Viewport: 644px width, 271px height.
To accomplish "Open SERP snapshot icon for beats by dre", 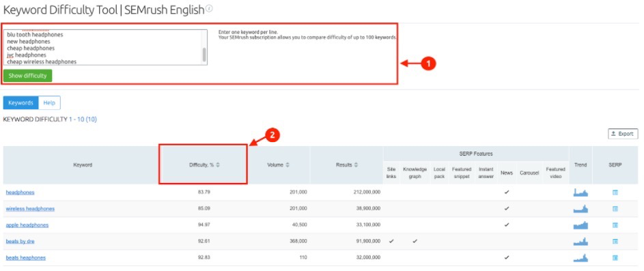I will [x=615, y=242].
